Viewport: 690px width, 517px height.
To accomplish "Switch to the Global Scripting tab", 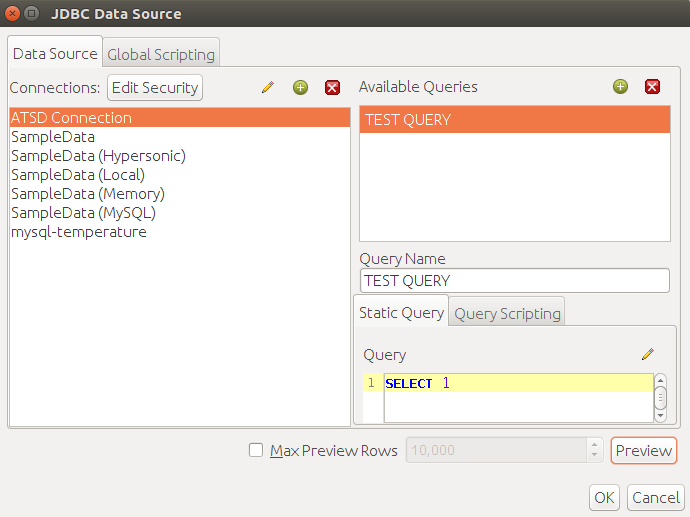I will (161, 54).
